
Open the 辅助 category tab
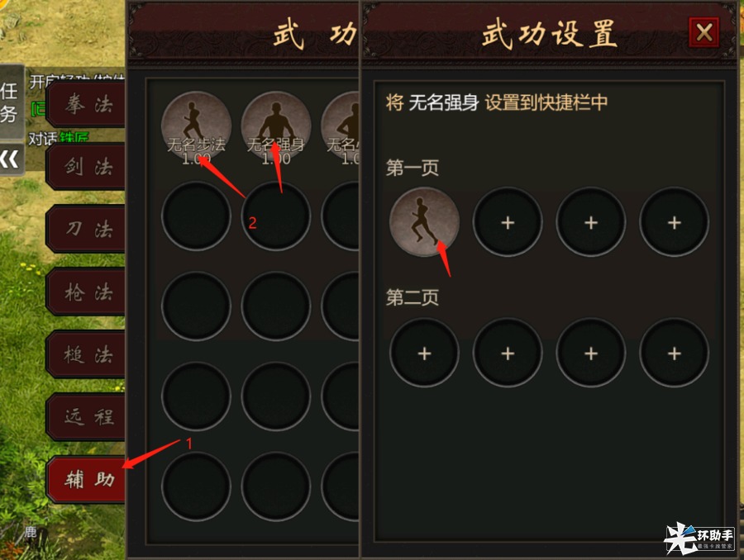[x=86, y=479]
